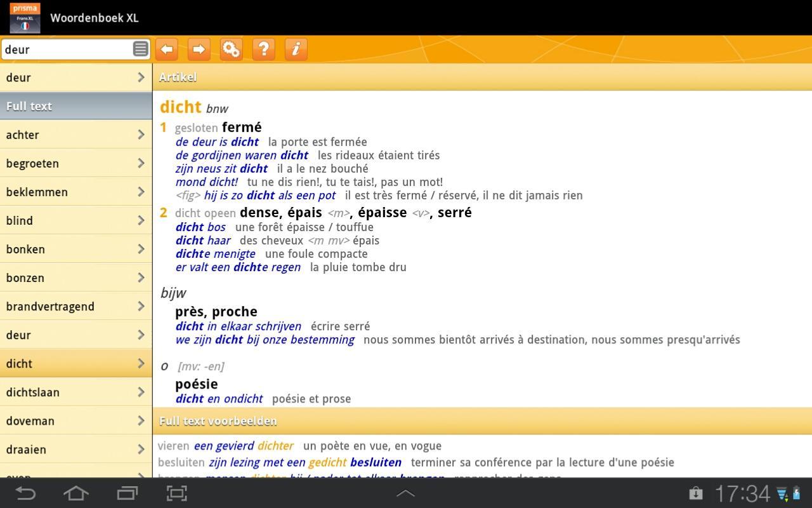
Task: Click chevron next to 'dichtslaan'
Action: click(x=141, y=392)
